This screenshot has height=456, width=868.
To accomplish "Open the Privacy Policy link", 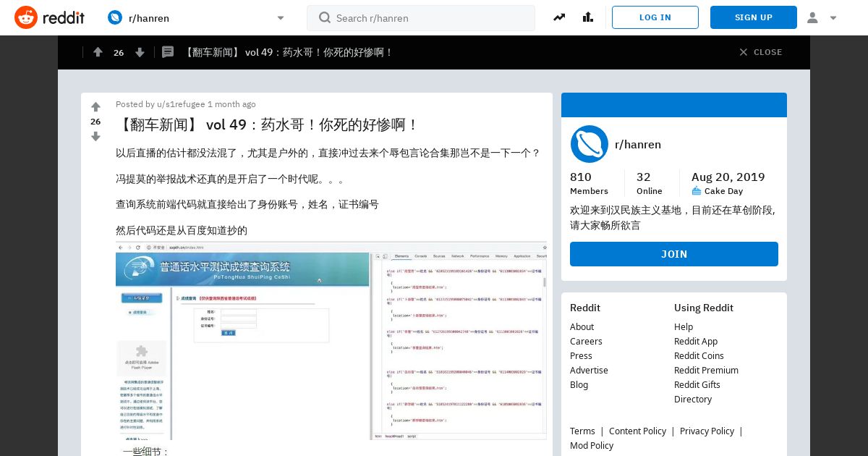I will click(707, 431).
